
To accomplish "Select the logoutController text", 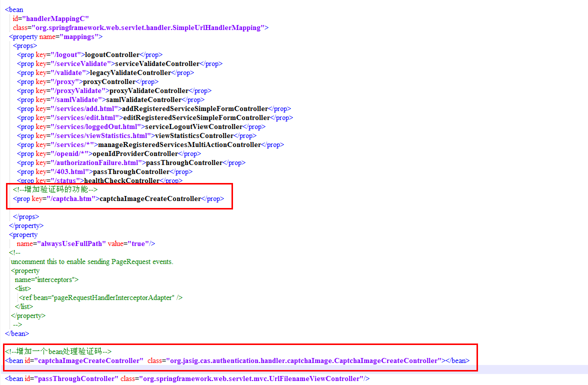I will (112, 54).
